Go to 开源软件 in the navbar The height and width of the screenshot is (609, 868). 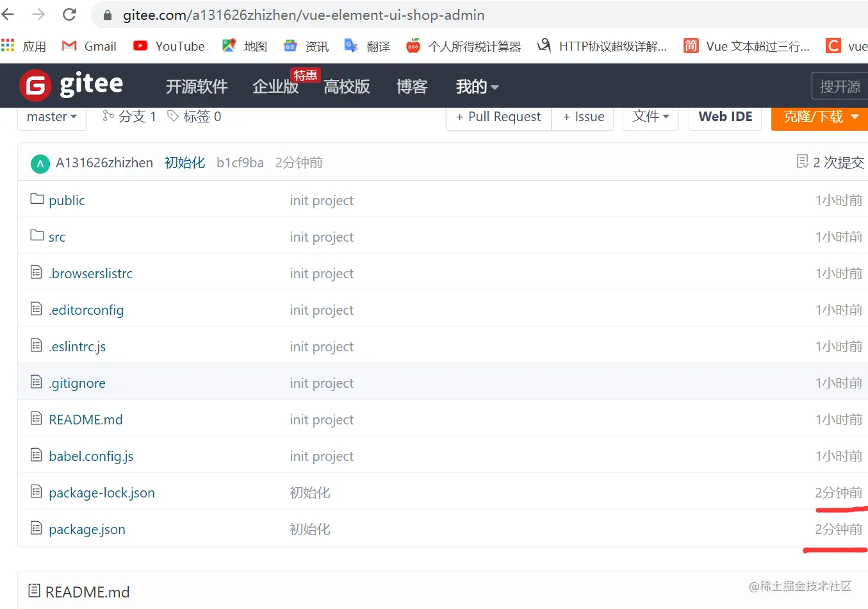197,87
